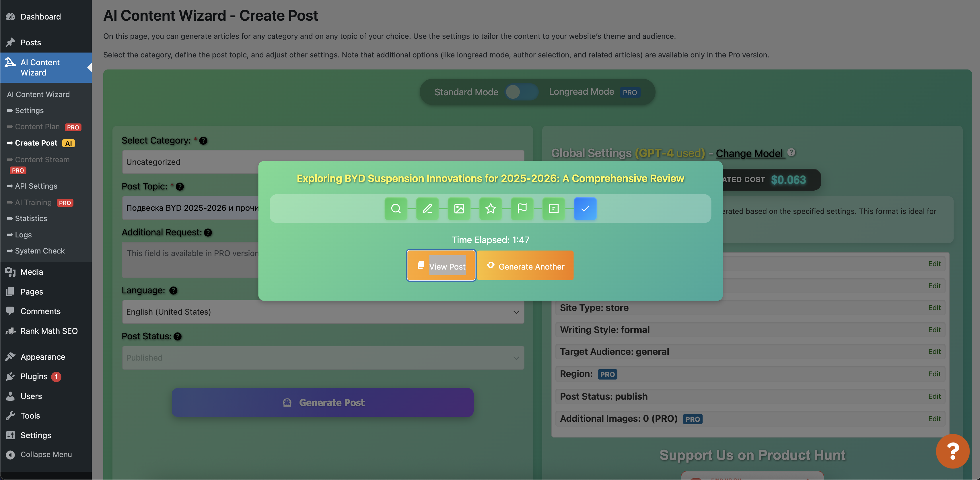Follow the Change Model link
Screen dimensions: 980x480
coord(750,153)
